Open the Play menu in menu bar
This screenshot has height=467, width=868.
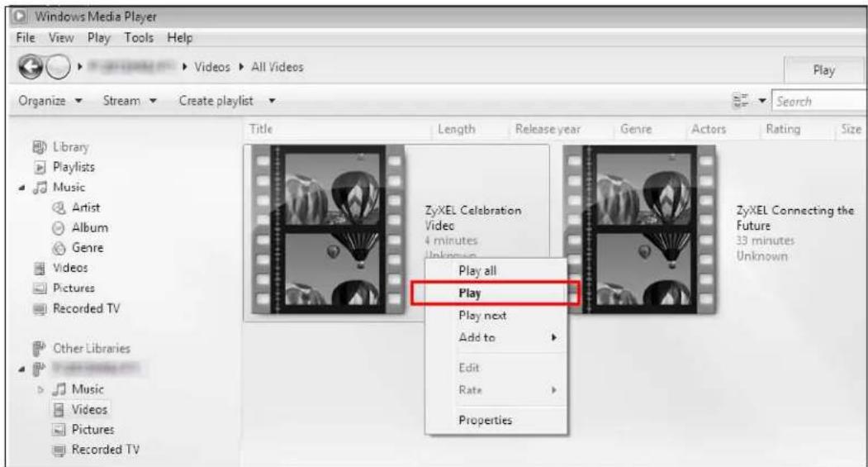point(98,38)
